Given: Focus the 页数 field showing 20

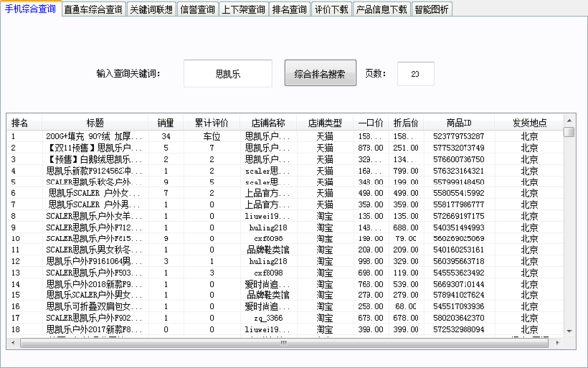Looking at the screenshot, I should coord(416,74).
